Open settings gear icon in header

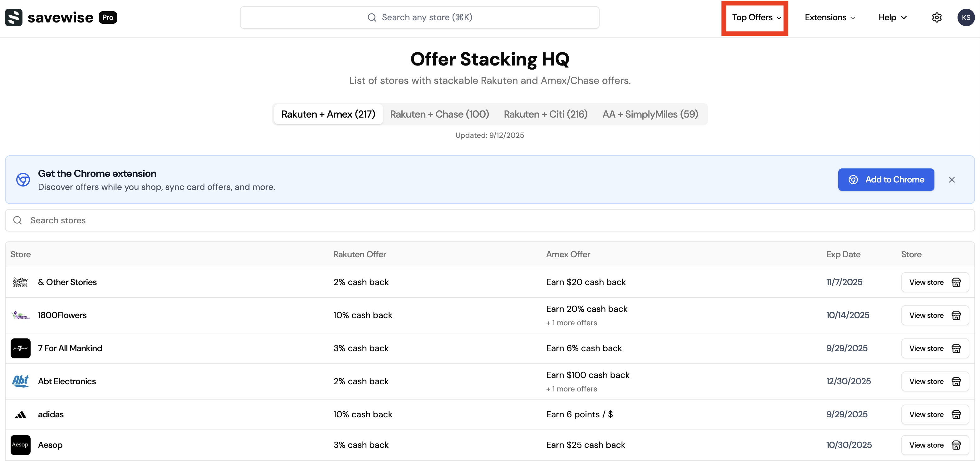[x=937, y=17]
